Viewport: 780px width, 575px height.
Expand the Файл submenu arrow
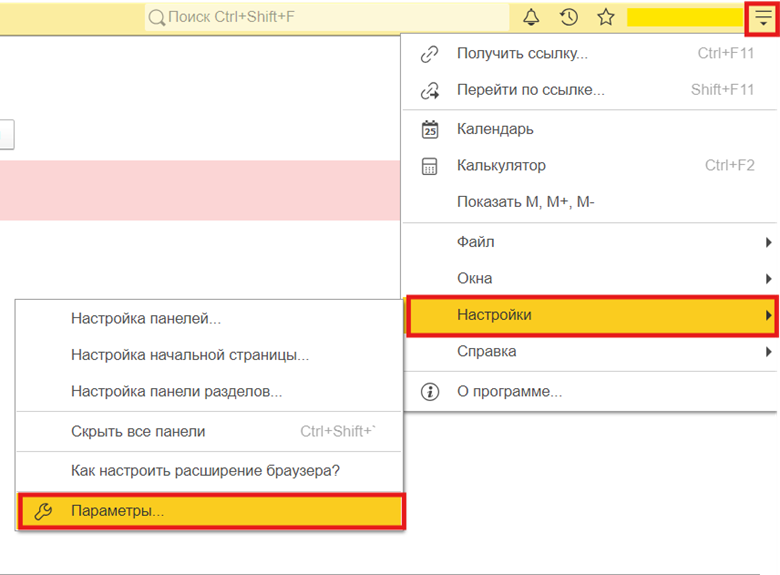[769, 242]
